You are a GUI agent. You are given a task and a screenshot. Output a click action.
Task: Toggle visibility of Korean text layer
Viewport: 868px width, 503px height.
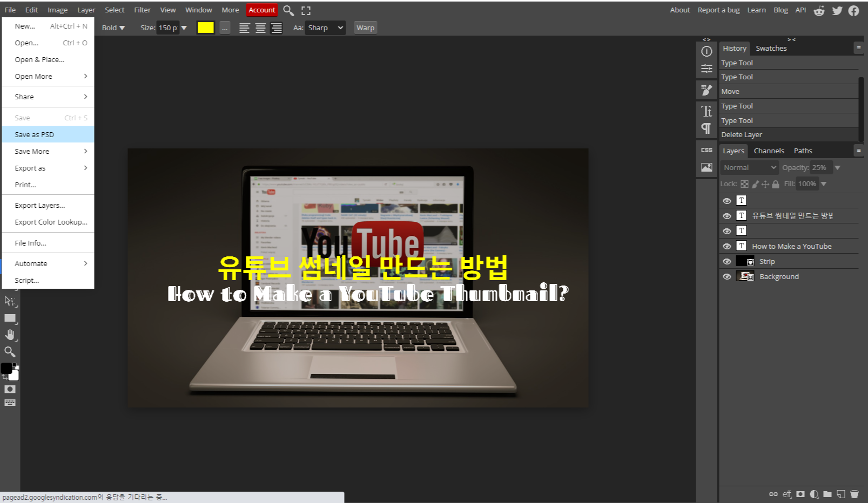pos(727,216)
